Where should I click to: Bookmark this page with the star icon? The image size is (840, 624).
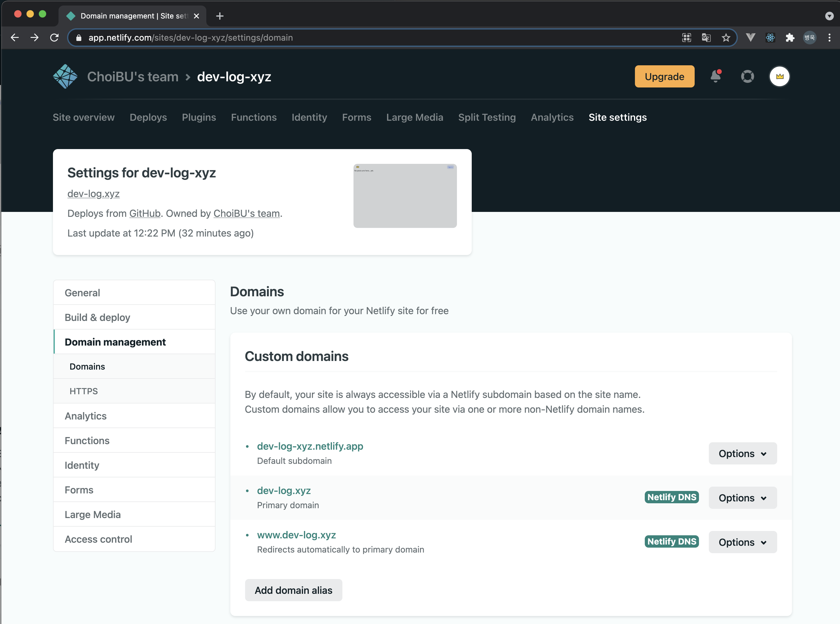[x=726, y=38]
